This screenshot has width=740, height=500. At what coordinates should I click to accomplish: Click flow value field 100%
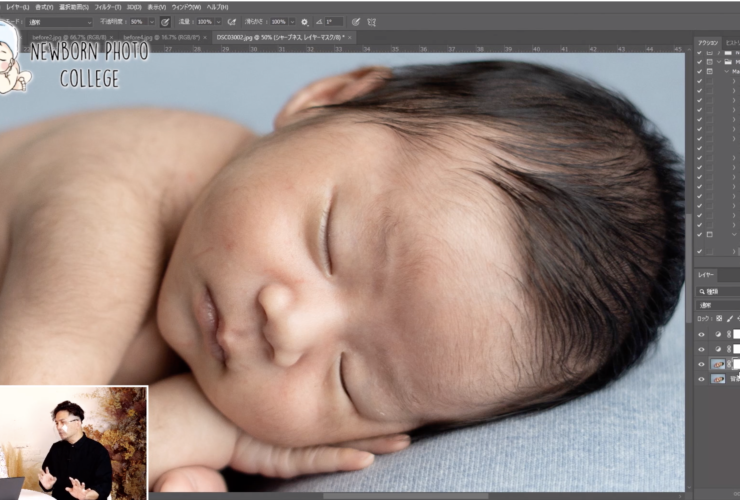click(205, 22)
